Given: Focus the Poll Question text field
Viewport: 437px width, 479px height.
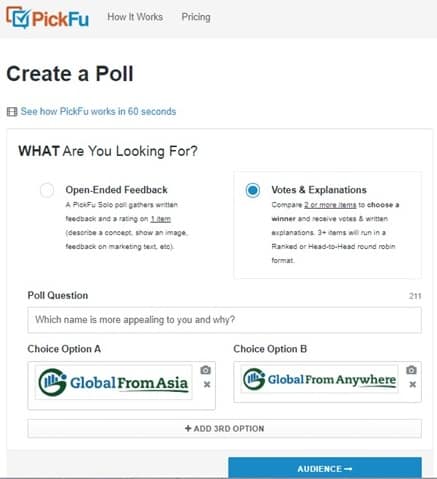Looking at the screenshot, I should click(224, 320).
